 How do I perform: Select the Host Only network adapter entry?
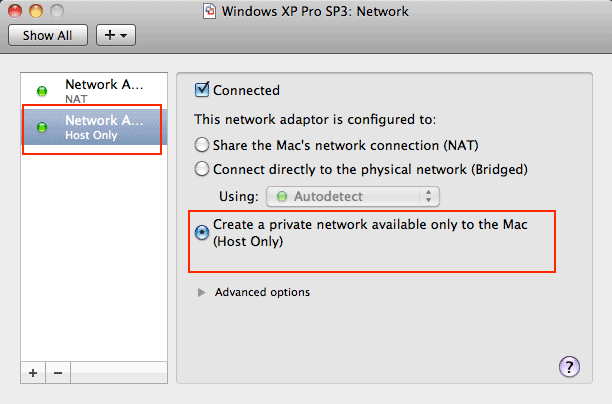pyautogui.click(x=103, y=127)
